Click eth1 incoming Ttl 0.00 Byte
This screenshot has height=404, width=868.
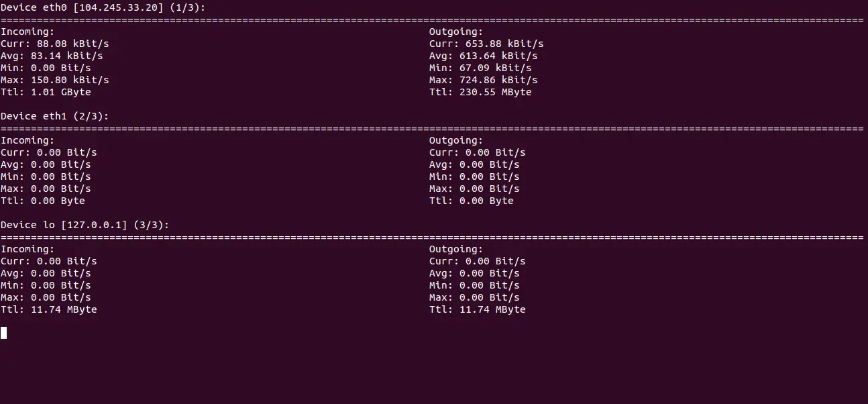(43, 201)
